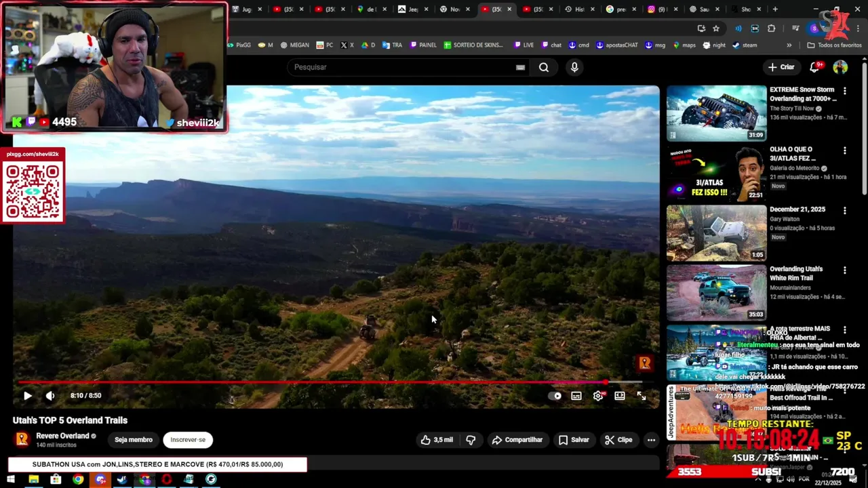Open EXTREME Snow Storm Overlanding video thumbnail
Viewport: 868px width, 488px height.
[716, 113]
